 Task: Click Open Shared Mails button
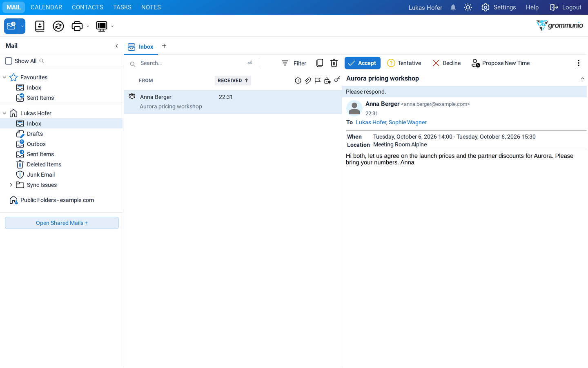62,223
